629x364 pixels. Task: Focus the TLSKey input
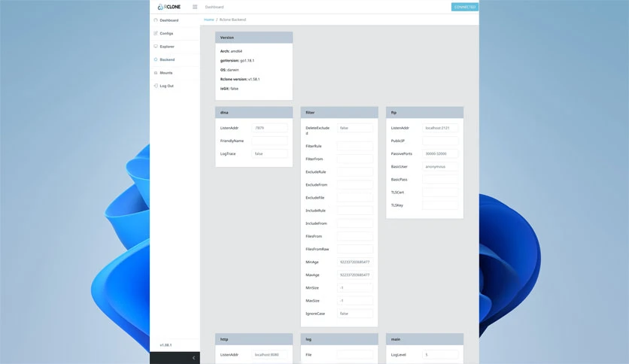pyautogui.click(x=440, y=205)
